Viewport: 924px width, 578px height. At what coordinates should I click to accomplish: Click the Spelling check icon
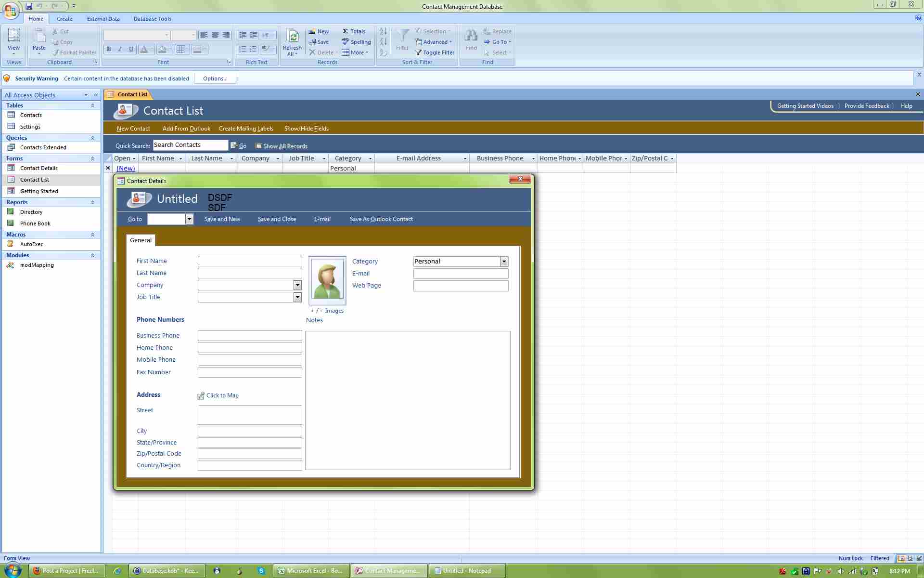click(x=345, y=42)
